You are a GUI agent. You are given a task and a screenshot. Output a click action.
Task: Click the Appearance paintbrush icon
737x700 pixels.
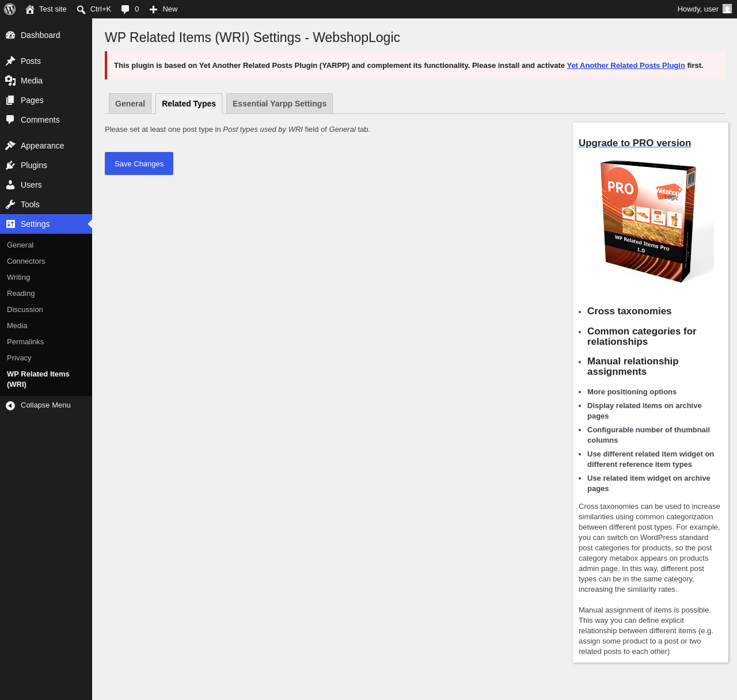10,146
